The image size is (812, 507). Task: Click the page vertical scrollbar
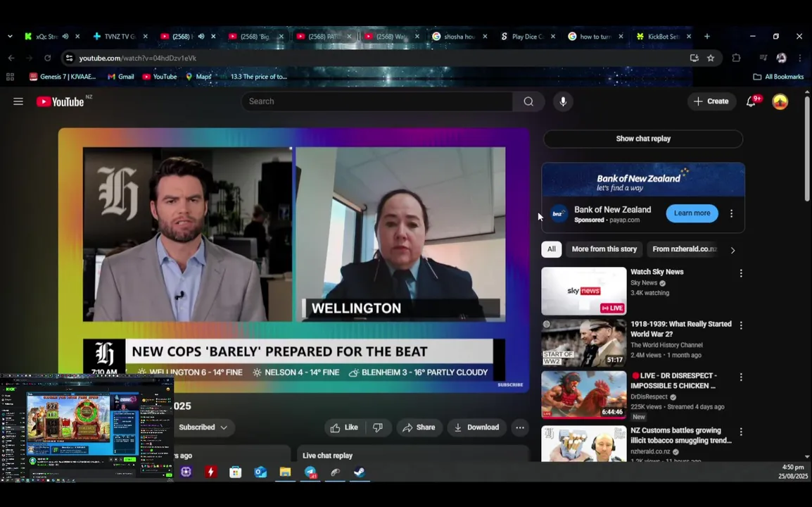[x=807, y=149]
